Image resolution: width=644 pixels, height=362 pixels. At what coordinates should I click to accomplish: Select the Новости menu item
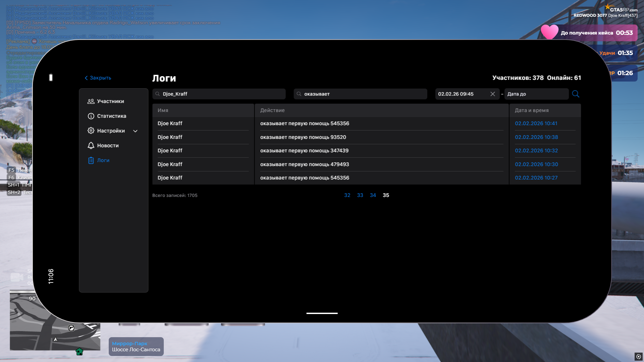click(108, 146)
